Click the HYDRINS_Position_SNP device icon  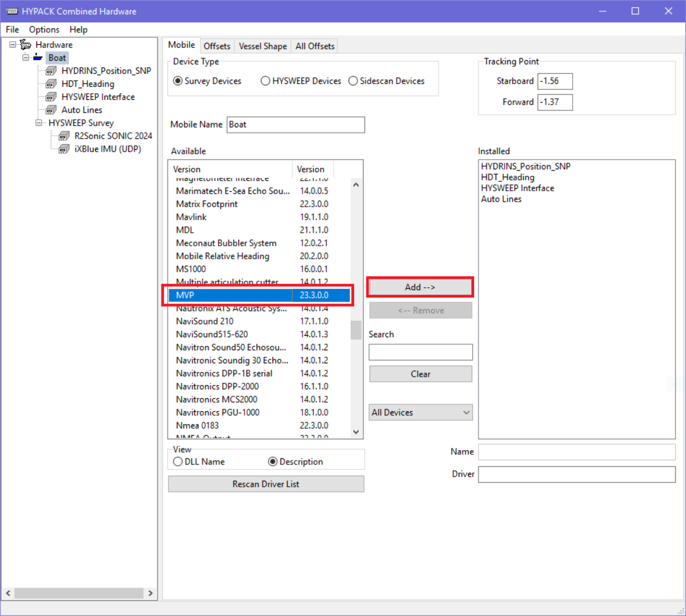click(51, 71)
